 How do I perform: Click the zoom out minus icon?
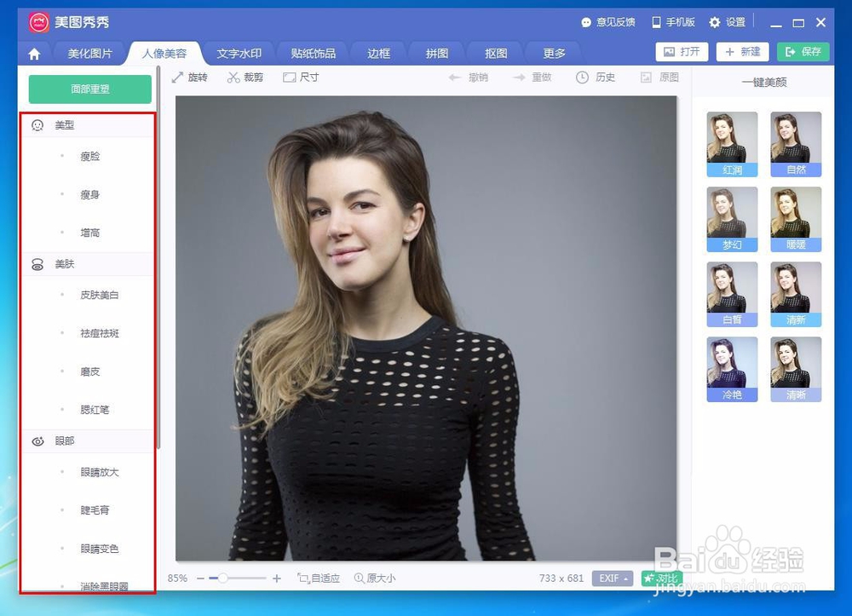point(200,579)
